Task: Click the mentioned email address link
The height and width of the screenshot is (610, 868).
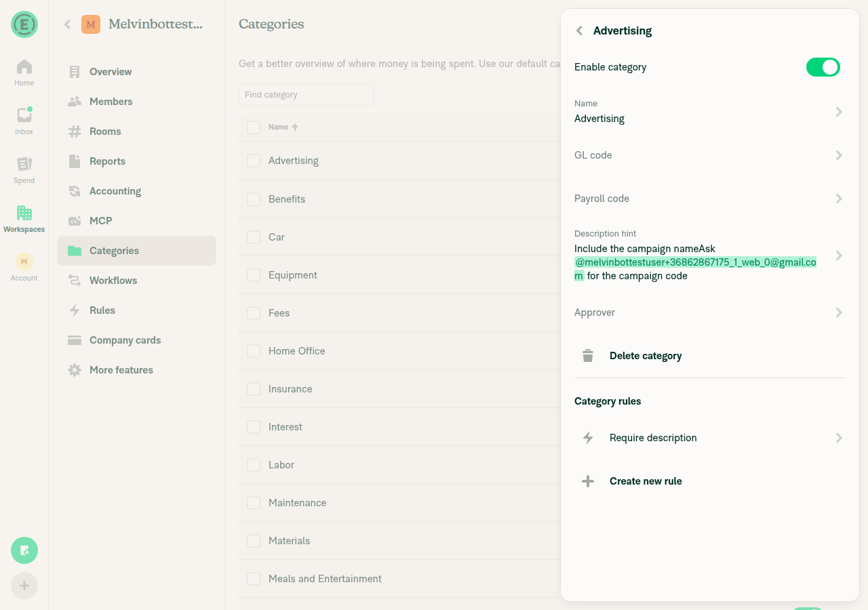Action: click(695, 262)
